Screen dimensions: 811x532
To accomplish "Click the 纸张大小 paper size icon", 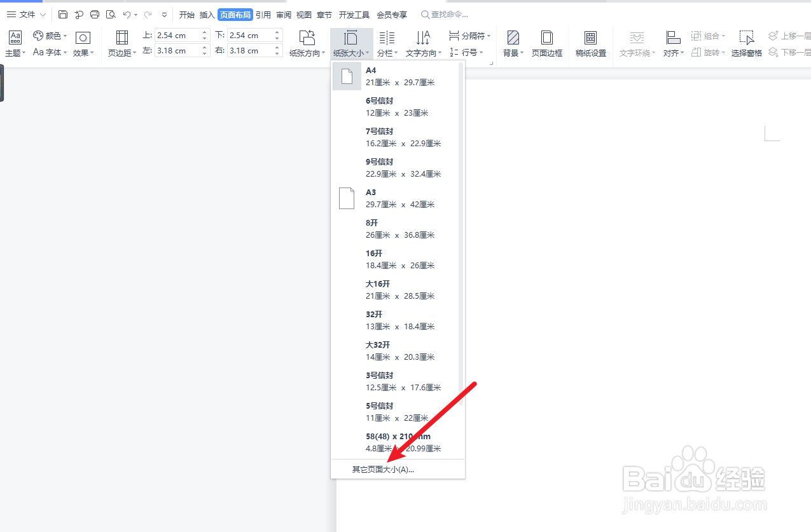I will click(350, 38).
